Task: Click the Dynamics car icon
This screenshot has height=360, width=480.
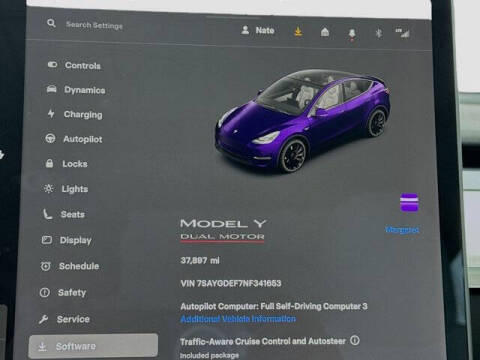Action: (x=51, y=89)
